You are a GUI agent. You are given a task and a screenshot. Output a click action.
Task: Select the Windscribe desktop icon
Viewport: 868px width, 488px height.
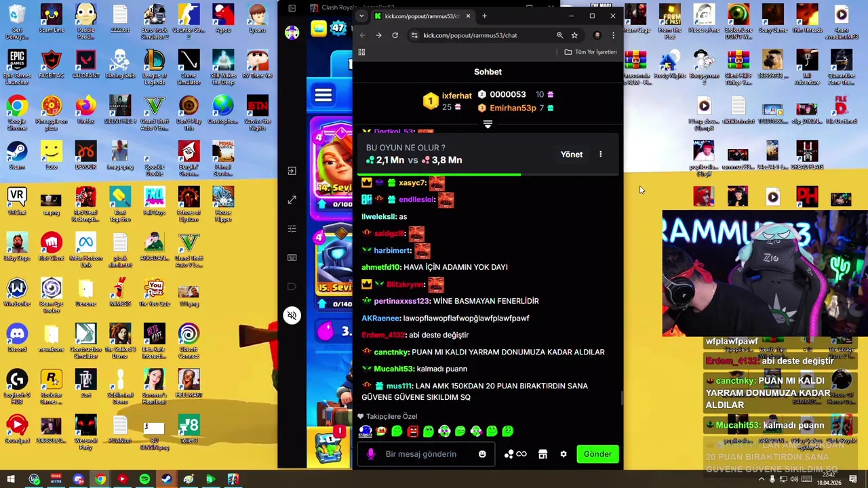(17, 293)
